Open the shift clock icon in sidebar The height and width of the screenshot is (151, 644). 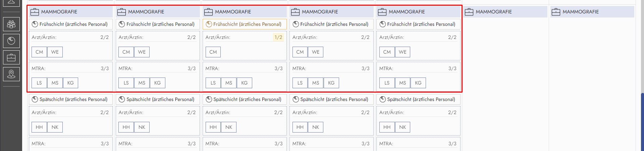pyautogui.click(x=11, y=41)
